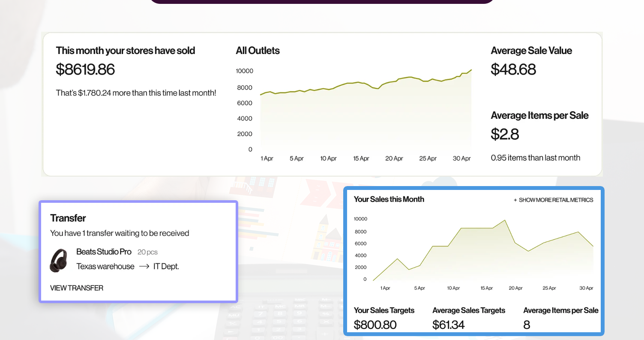Click the peak point of the Your Sales chart
Image resolution: width=644 pixels, height=340 pixels.
click(504, 220)
